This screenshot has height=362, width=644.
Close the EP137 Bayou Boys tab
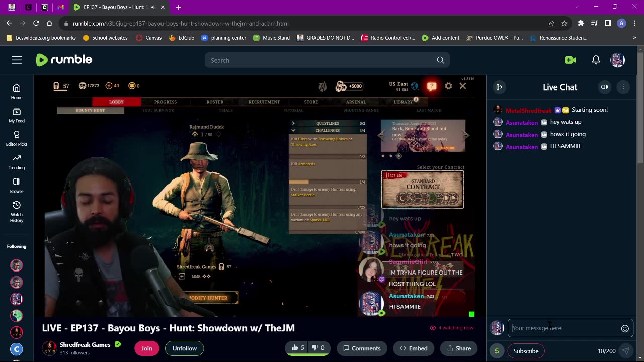[x=163, y=7]
